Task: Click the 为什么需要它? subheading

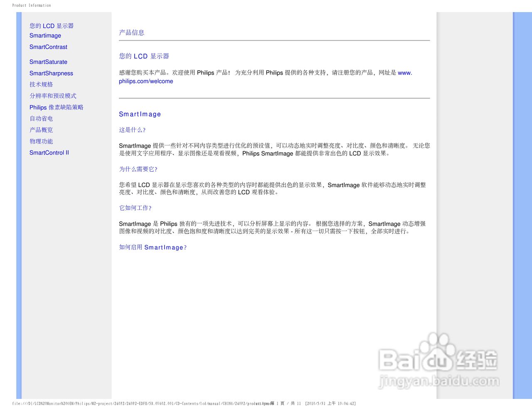Action: (138, 169)
